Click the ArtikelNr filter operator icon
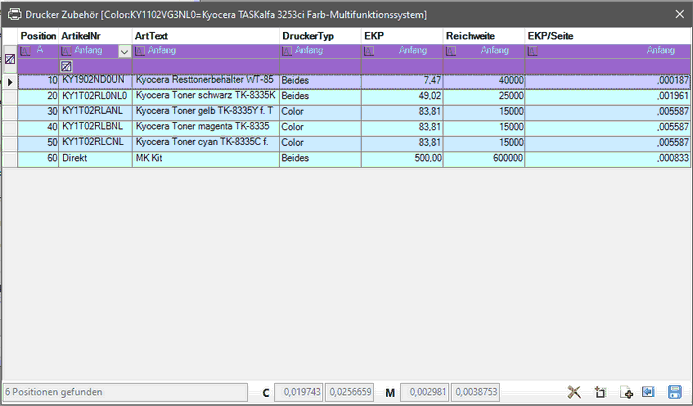Image resolution: width=693 pixels, height=406 pixels. point(66,51)
